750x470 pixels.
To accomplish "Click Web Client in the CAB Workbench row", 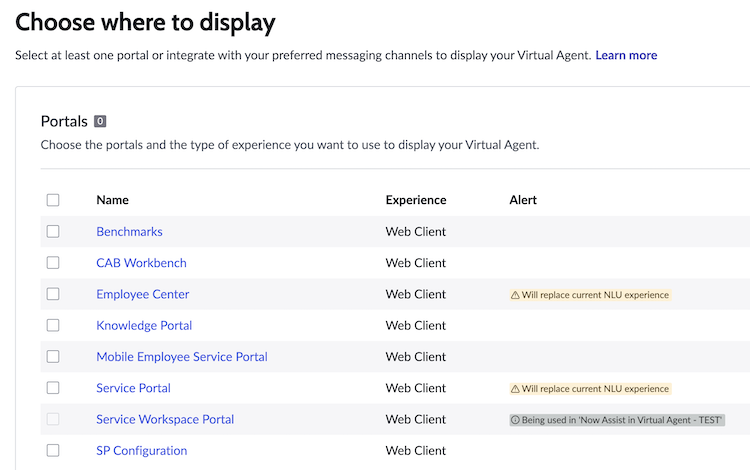I will [416, 263].
